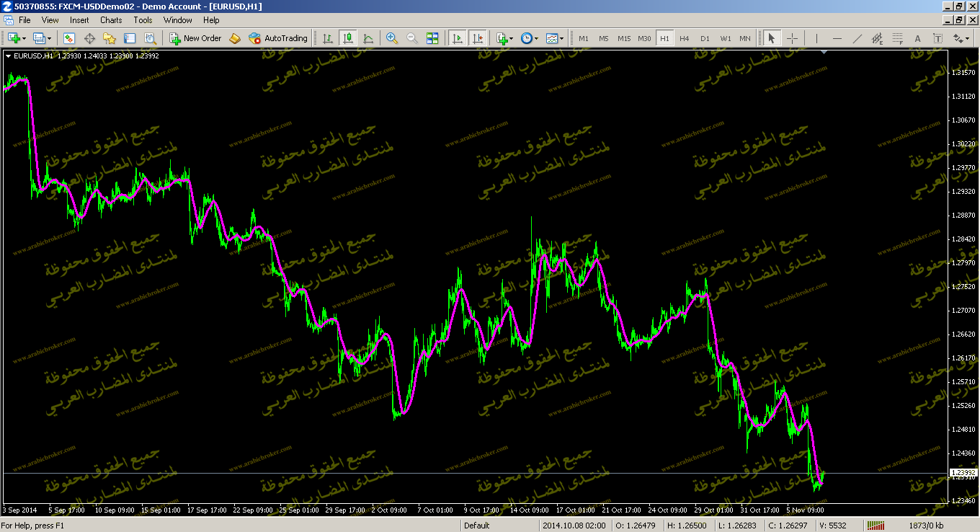Zoom out the chart (magnifier minus)
The width and height of the screenshot is (980, 532).
(x=412, y=38)
